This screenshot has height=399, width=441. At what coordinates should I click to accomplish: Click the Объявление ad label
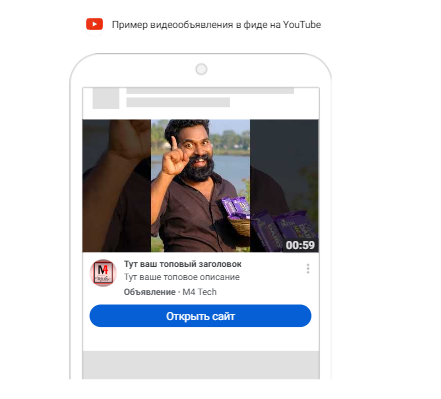coord(150,292)
